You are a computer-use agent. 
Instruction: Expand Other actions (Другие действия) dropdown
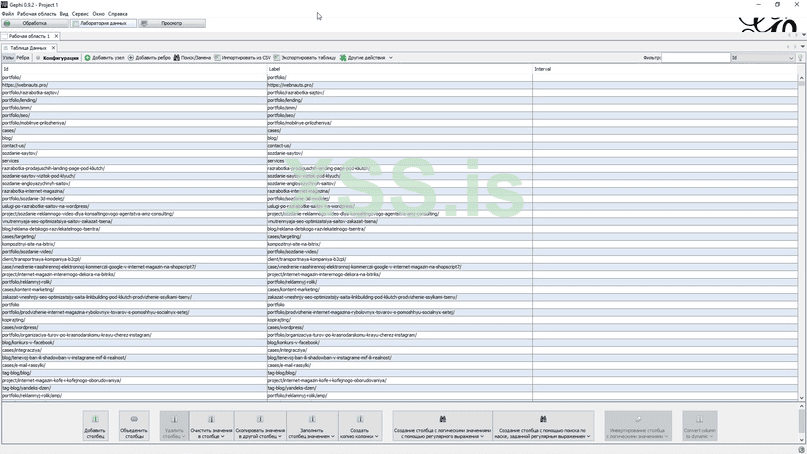(x=367, y=58)
